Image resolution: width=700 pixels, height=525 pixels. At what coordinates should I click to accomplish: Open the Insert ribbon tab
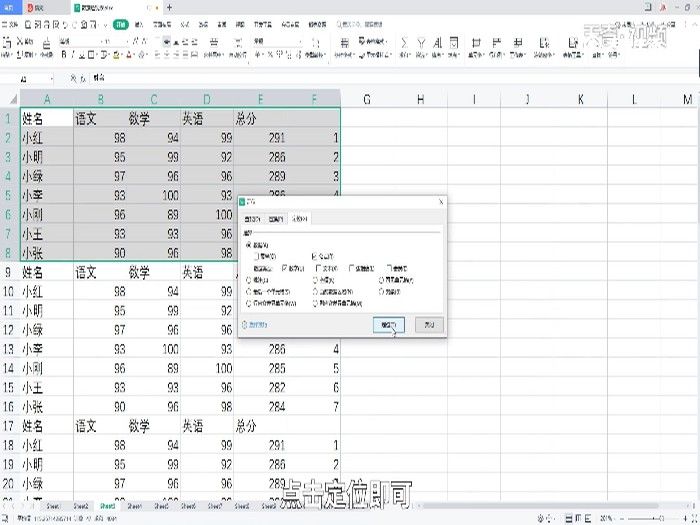139,25
